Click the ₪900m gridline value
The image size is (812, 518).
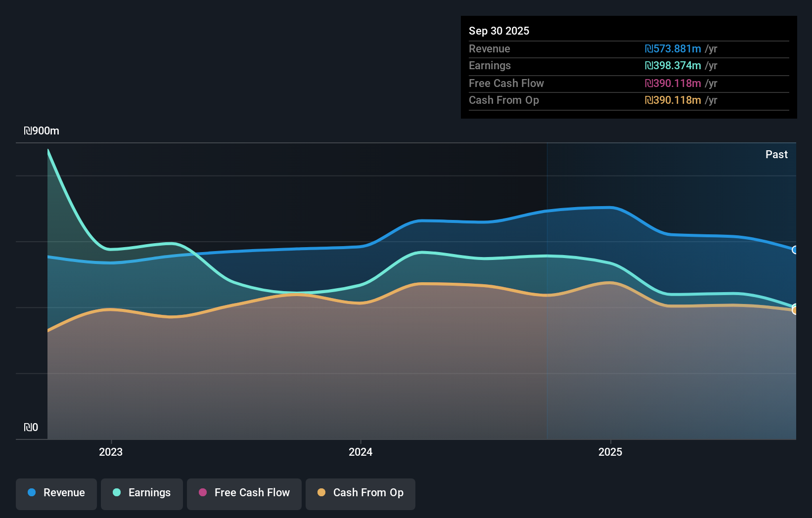pos(41,131)
